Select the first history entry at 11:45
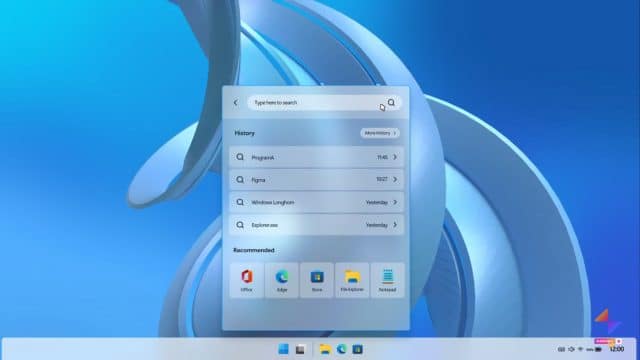 (316, 157)
